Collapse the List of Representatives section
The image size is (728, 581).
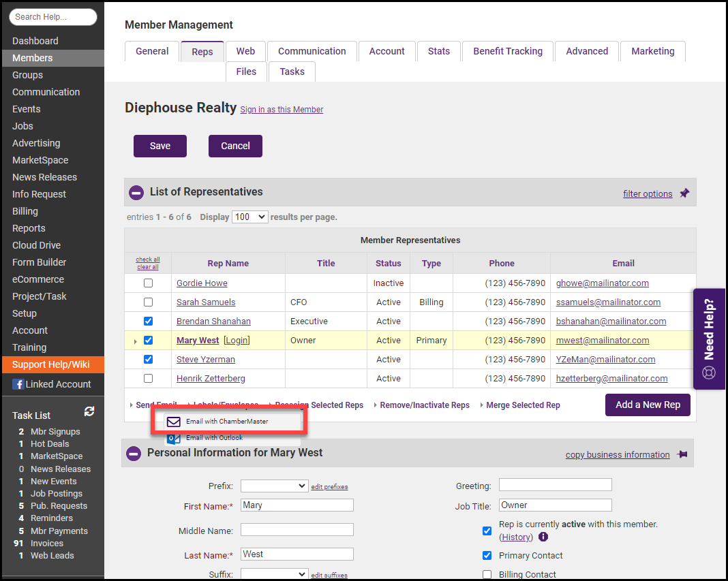pos(136,192)
